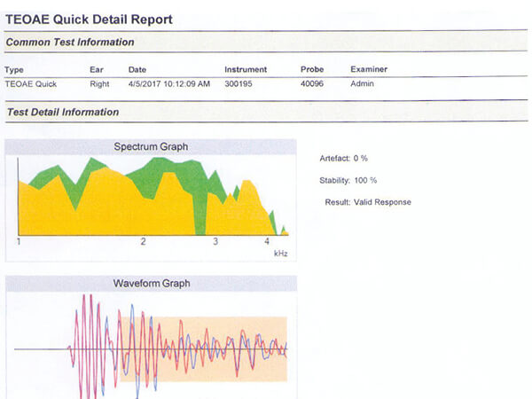Click the Instrument column header
This screenshot has height=399, width=532.
pos(245,69)
